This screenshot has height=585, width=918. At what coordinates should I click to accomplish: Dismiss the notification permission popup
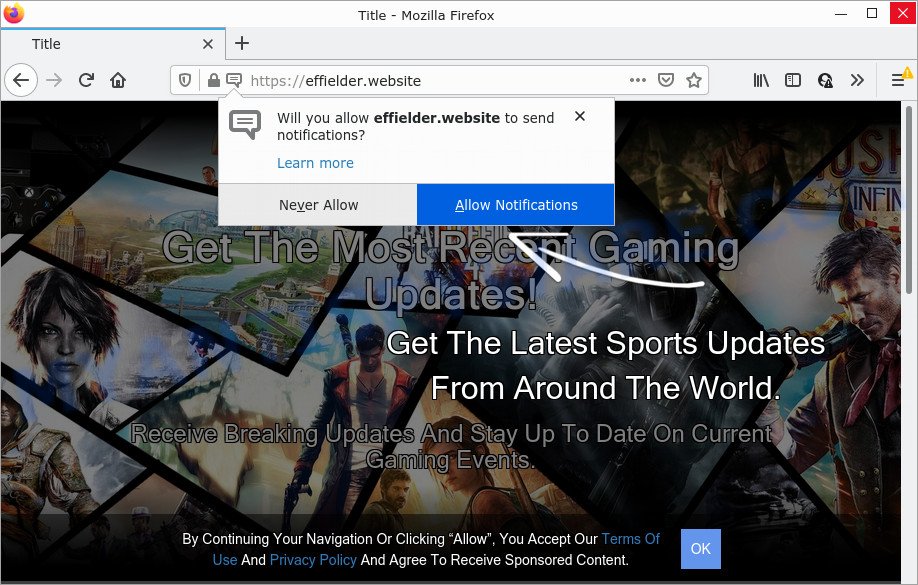(580, 117)
